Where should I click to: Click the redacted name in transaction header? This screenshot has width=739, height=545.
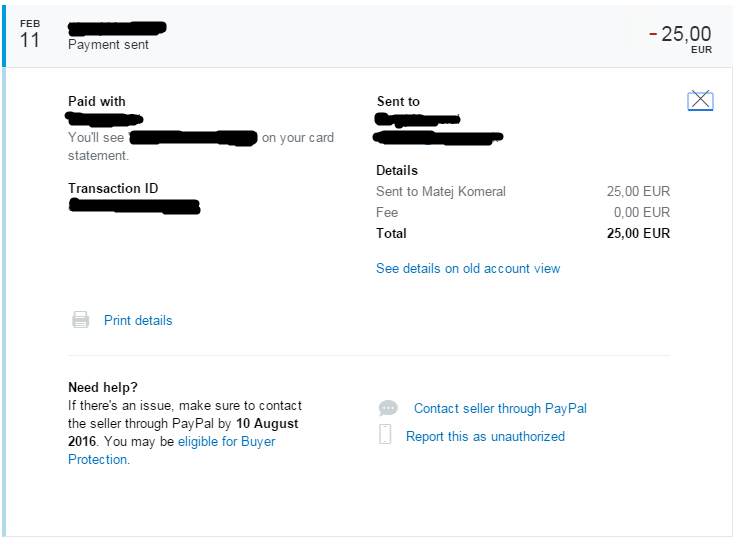click(x=117, y=27)
